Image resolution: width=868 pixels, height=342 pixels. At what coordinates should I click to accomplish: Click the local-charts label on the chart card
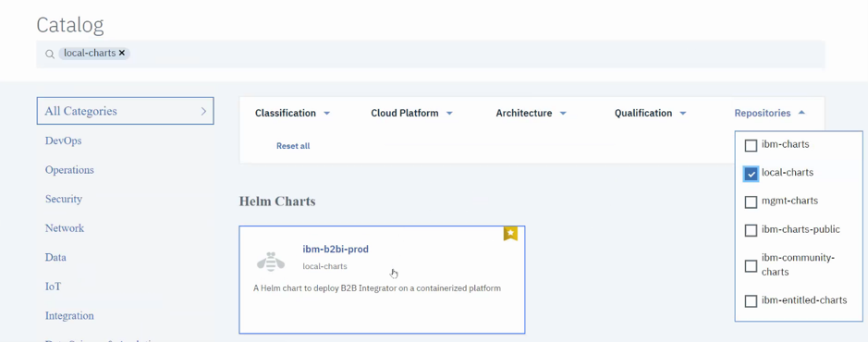click(324, 266)
